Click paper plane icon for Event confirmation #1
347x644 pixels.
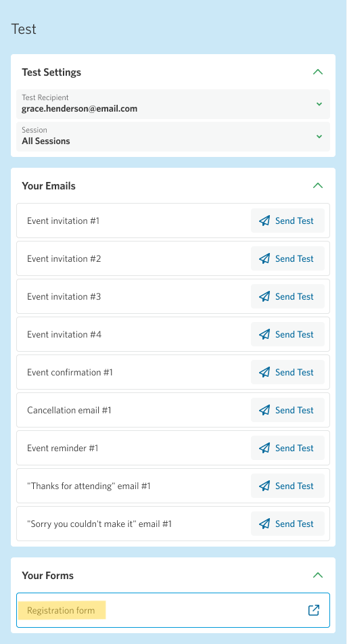(x=264, y=372)
